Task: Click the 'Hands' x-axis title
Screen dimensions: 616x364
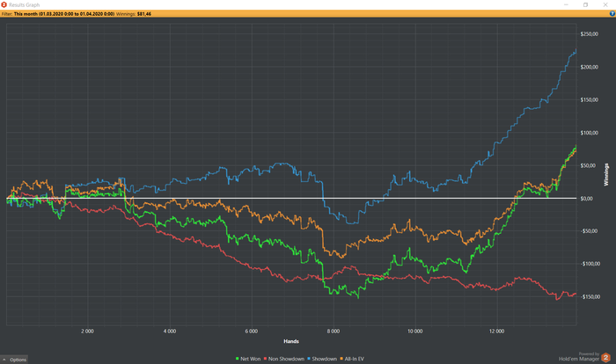Action: tap(291, 341)
